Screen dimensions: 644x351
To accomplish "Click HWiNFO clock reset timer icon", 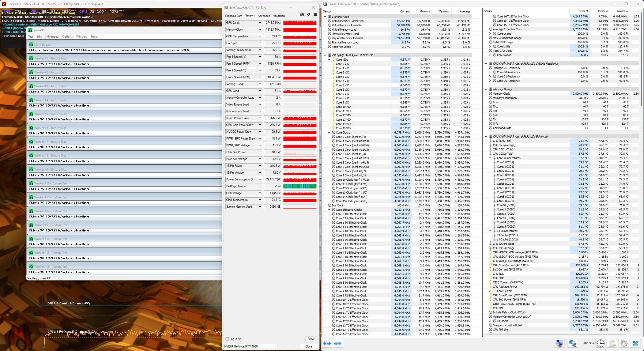I will 600,343.
